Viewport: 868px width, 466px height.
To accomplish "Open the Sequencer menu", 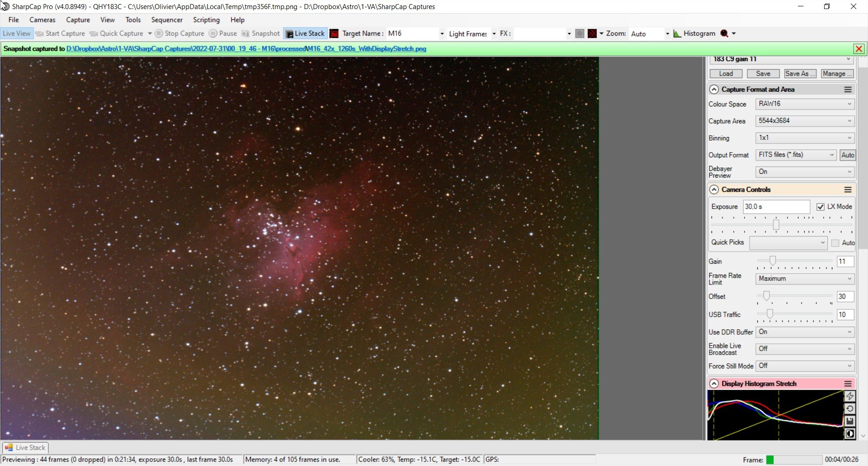I will coord(167,20).
